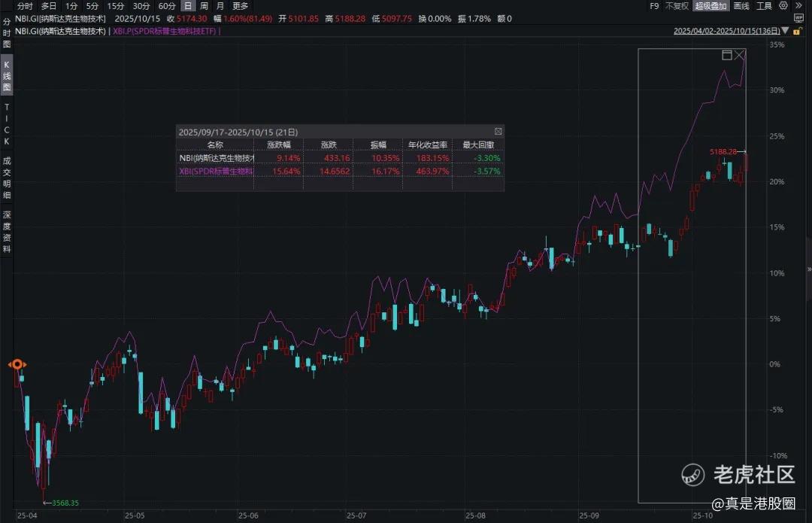Open the TICK sidebar view

tap(7, 124)
